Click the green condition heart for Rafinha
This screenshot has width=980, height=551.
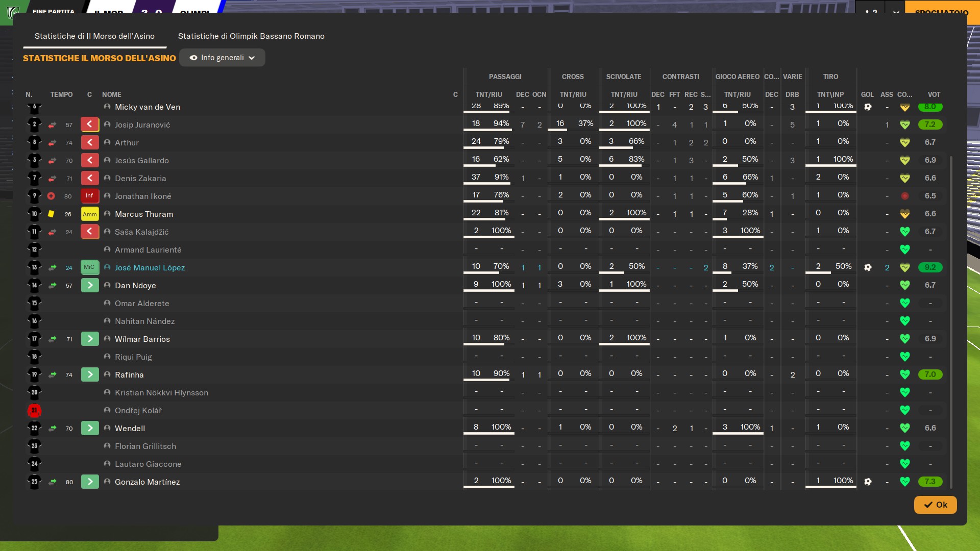pyautogui.click(x=904, y=374)
